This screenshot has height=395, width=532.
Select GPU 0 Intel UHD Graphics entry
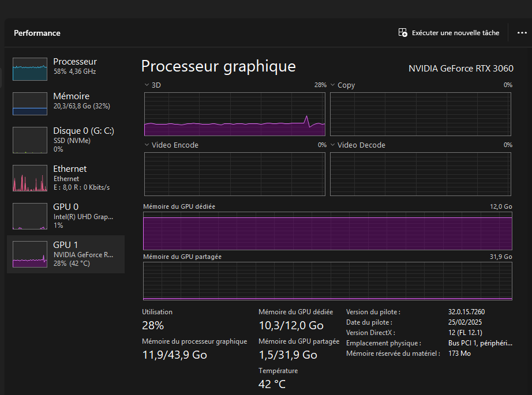click(x=66, y=216)
